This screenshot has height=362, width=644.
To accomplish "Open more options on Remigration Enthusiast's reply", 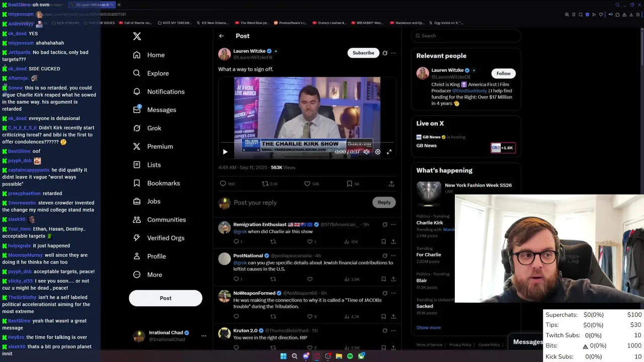I will click(393, 225).
